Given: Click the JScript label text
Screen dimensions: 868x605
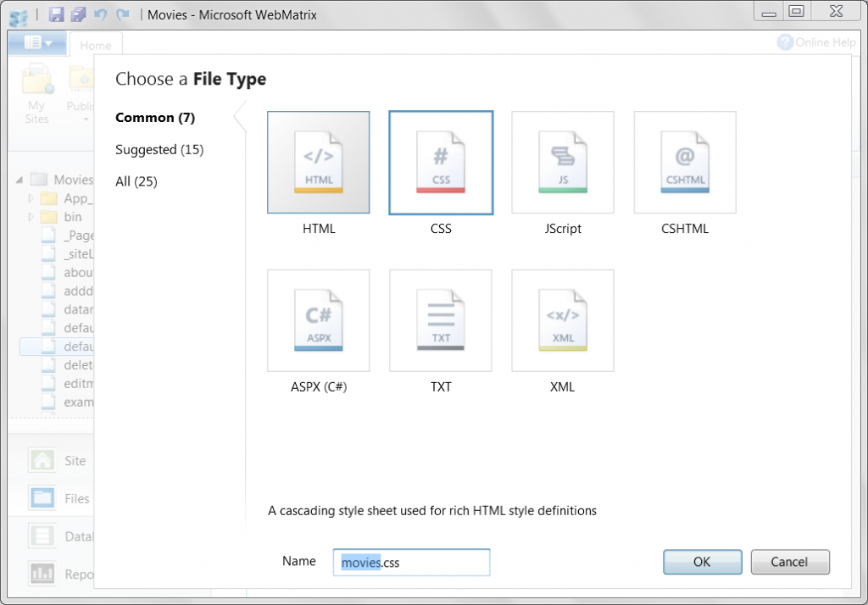Looking at the screenshot, I should [x=563, y=229].
